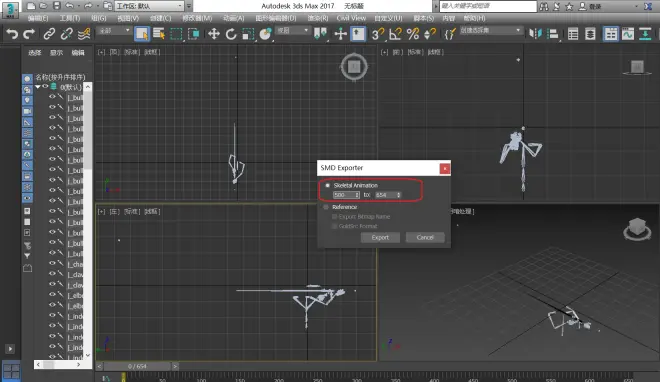Screen dimensions: 660x382
Task: Open the Edit (E) menu
Action: pyautogui.click(x=38, y=18)
